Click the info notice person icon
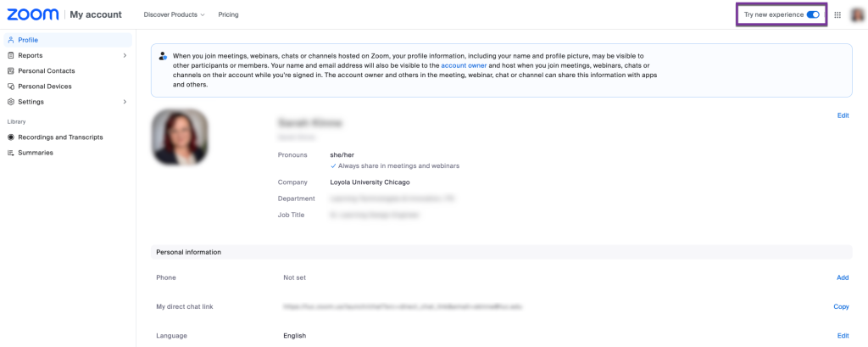The width and height of the screenshot is (868, 347). (163, 56)
